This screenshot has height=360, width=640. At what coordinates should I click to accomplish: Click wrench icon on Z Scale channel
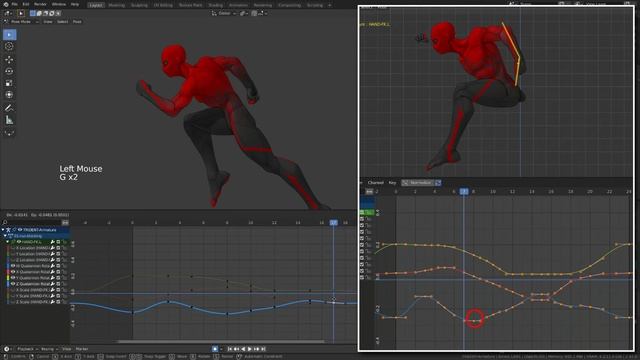coord(53,302)
